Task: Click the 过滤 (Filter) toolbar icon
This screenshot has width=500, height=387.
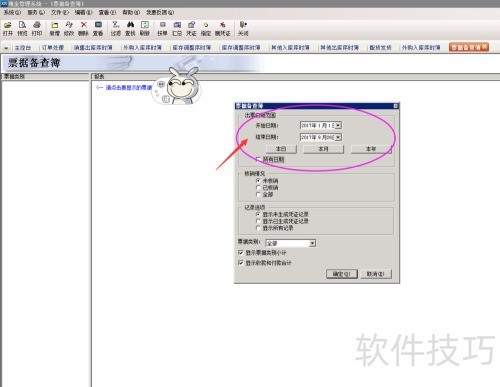Action: point(116,25)
